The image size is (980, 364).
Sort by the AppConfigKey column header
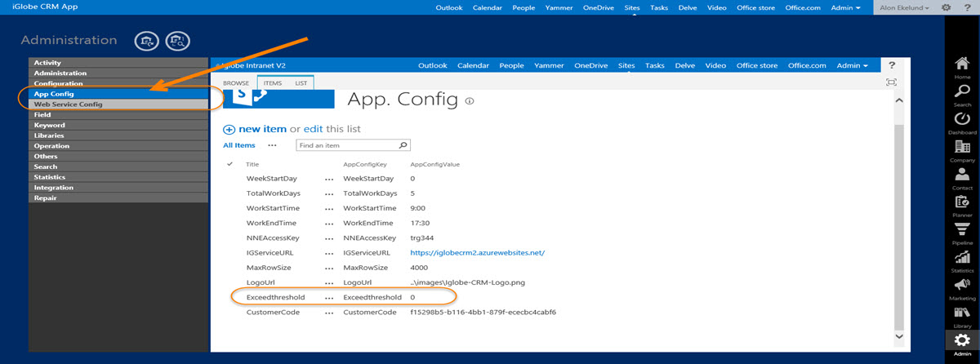pyautogui.click(x=363, y=164)
